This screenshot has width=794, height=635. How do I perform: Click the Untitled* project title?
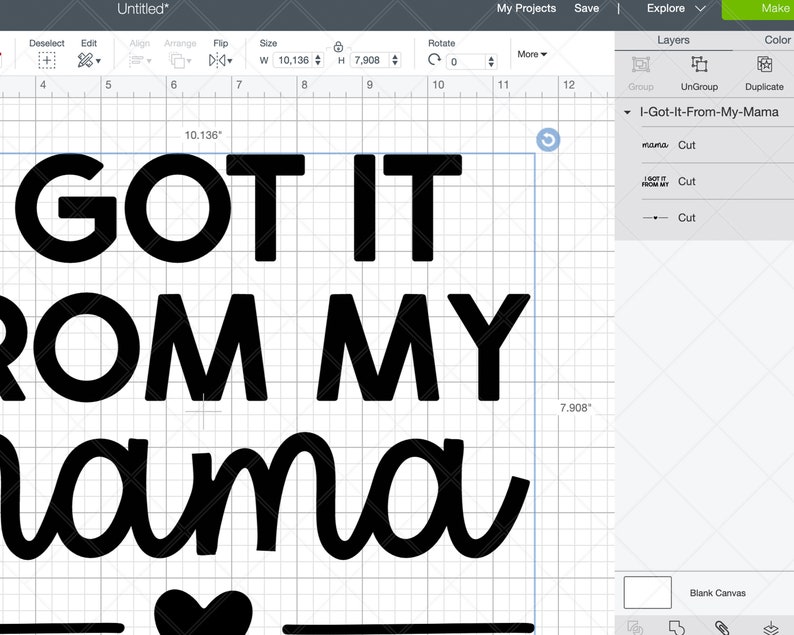143,9
